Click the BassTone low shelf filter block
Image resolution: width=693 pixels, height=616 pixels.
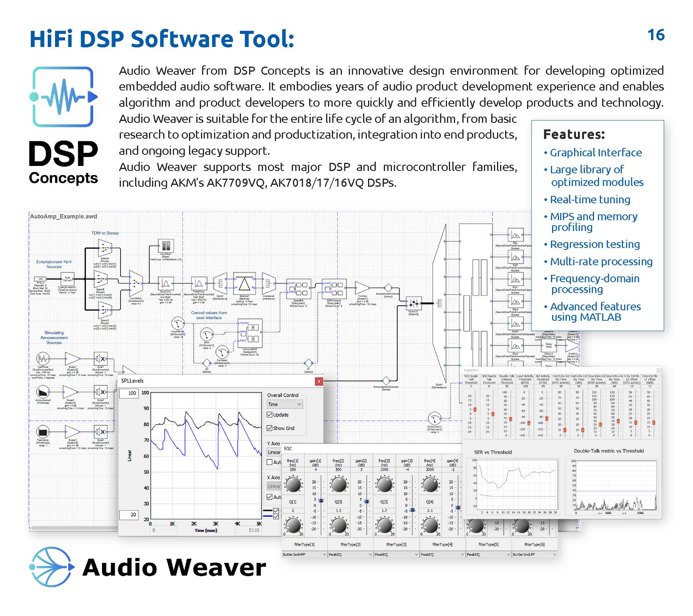(x=166, y=284)
